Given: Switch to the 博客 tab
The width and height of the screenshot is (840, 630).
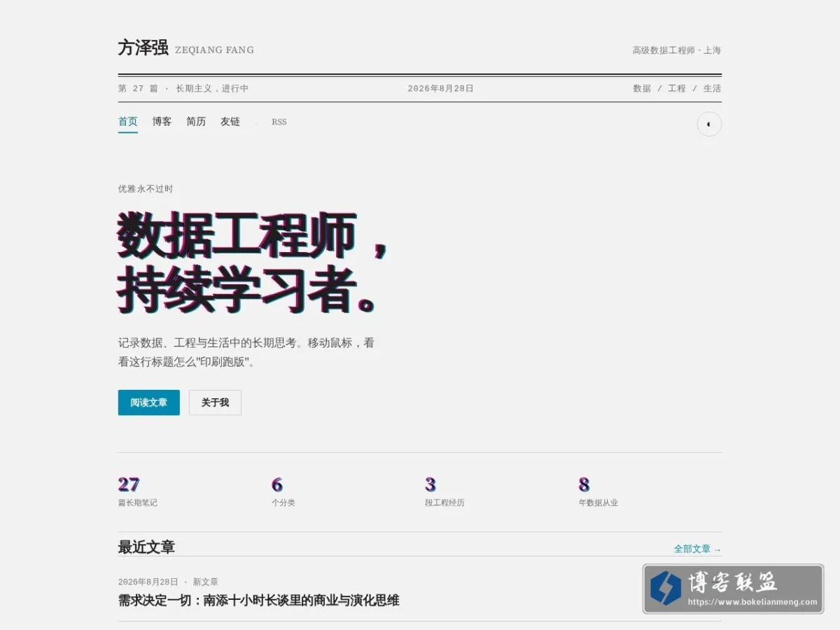Looking at the screenshot, I should (162, 122).
